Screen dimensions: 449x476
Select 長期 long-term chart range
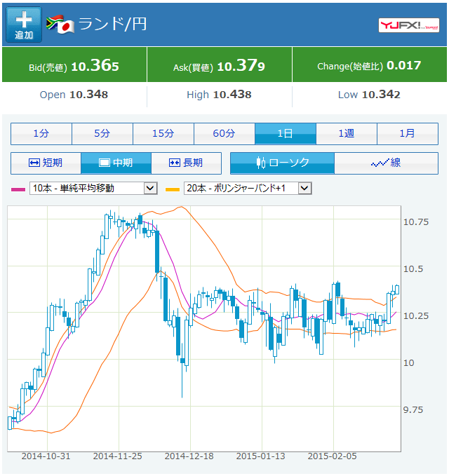186,163
